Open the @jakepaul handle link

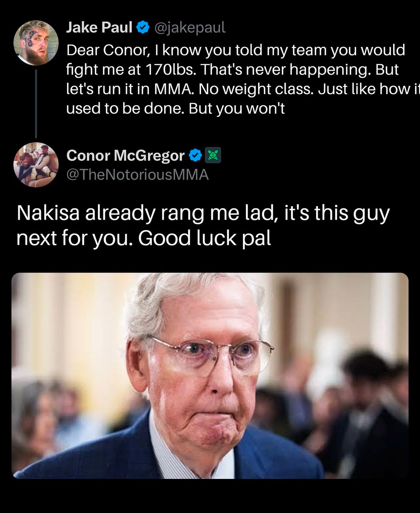[190, 28]
